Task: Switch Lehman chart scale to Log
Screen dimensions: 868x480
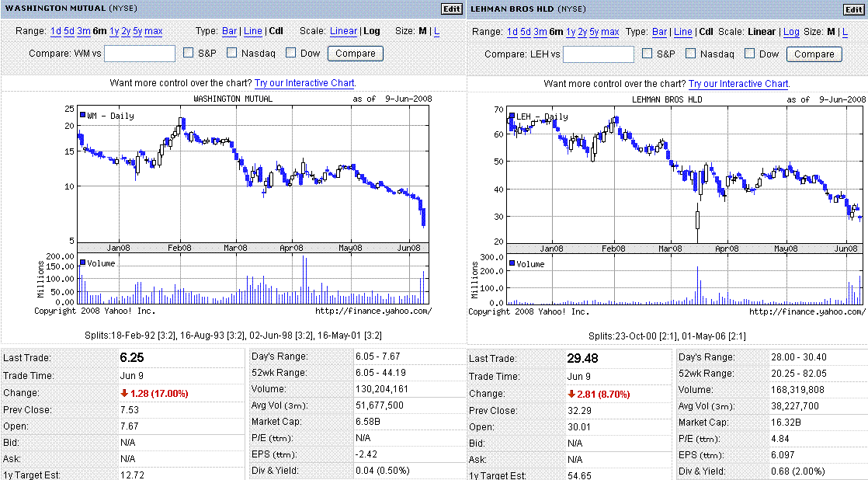Action: coord(791,32)
